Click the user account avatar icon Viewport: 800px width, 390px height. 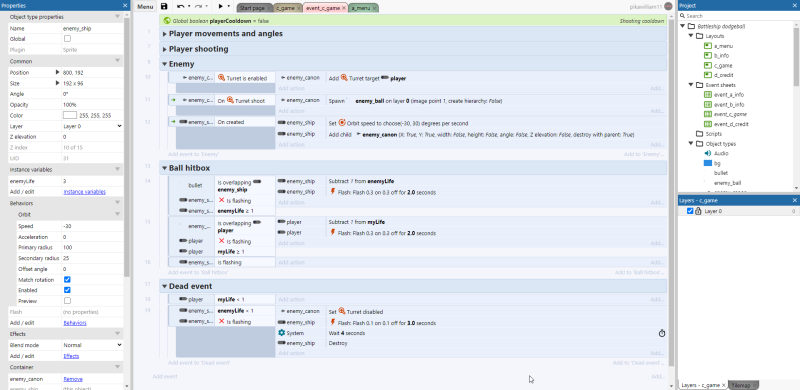668,7
